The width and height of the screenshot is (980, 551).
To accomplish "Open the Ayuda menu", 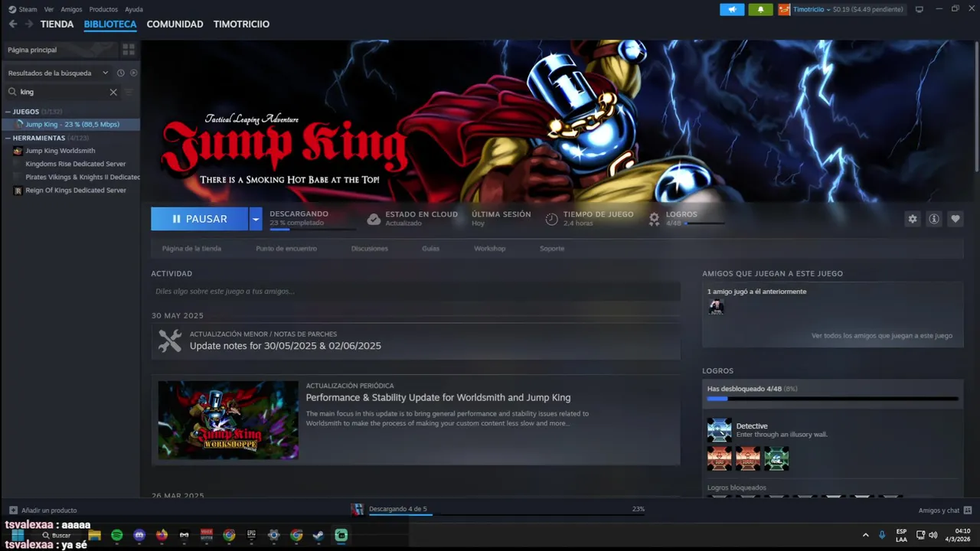I will point(134,9).
